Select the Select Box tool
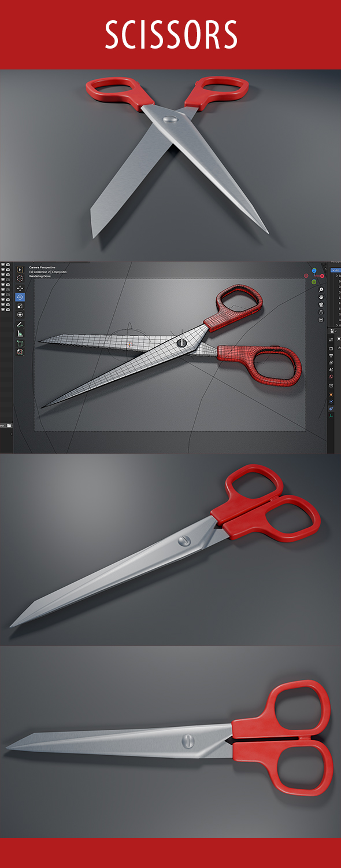 20,270
